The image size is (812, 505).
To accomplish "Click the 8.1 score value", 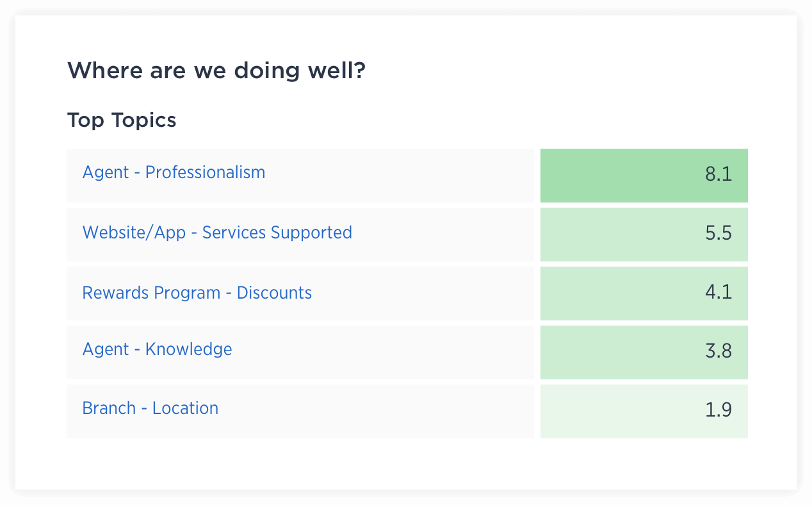I will [718, 174].
